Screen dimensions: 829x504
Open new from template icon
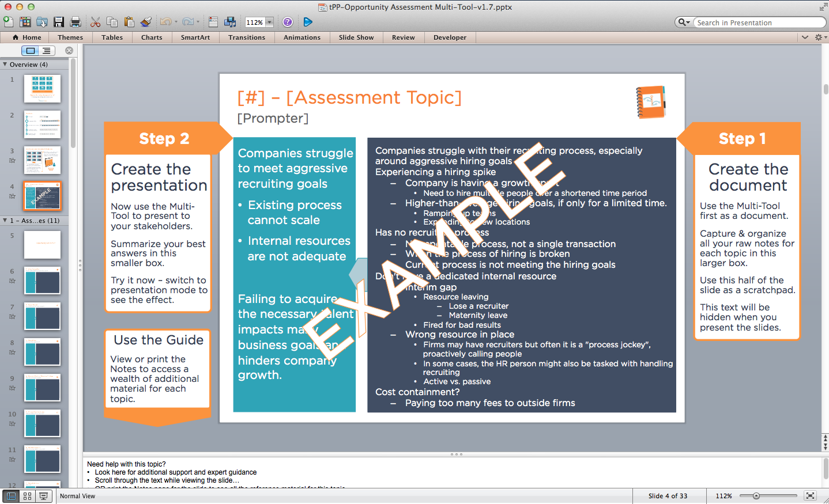pos(25,22)
